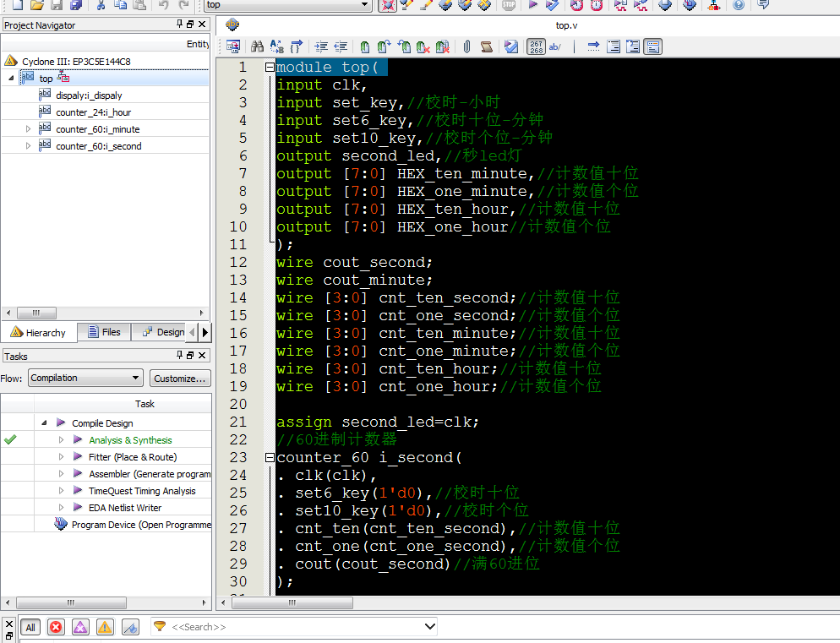
Task: Collapse module top code fold
Action: coord(270,68)
